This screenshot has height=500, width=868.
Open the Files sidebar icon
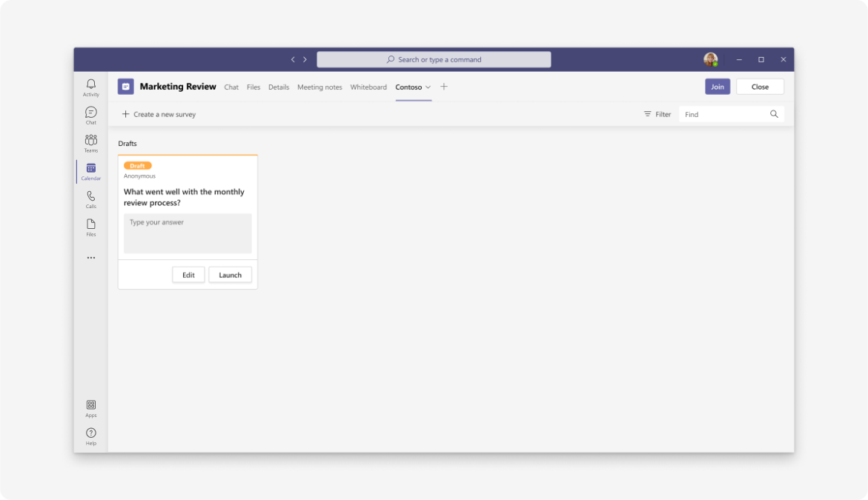pos(90,224)
